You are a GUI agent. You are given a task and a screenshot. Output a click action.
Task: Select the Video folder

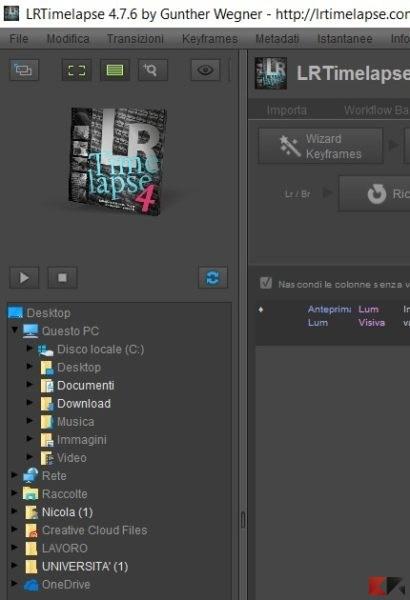click(72, 458)
